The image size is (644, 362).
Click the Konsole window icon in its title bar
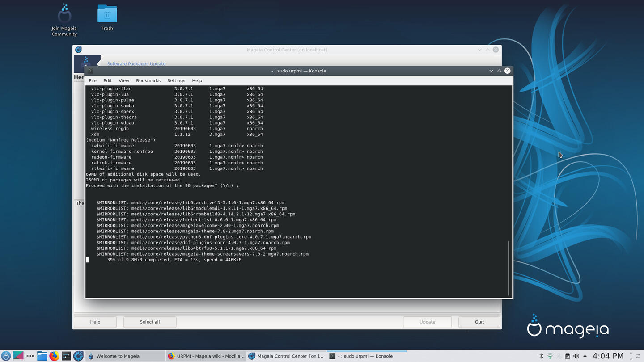90,71
